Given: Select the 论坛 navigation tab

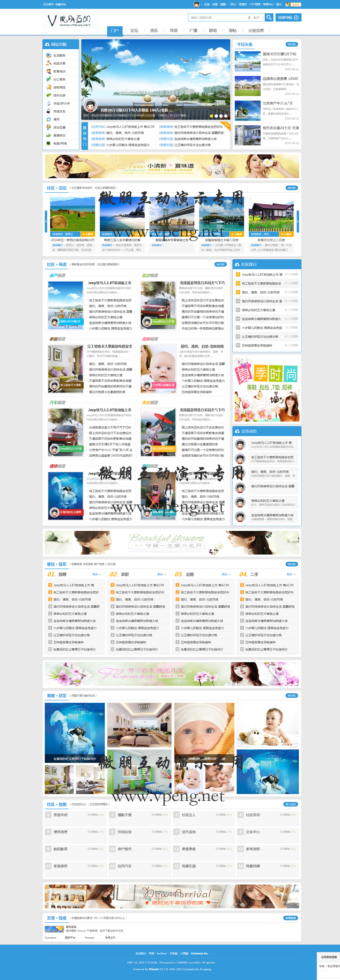Looking at the screenshot, I should [134, 30].
